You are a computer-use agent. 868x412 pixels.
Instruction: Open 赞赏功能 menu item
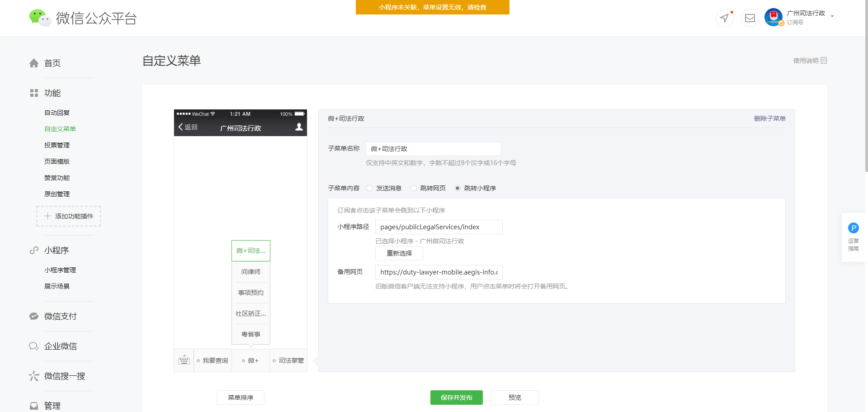pos(57,178)
